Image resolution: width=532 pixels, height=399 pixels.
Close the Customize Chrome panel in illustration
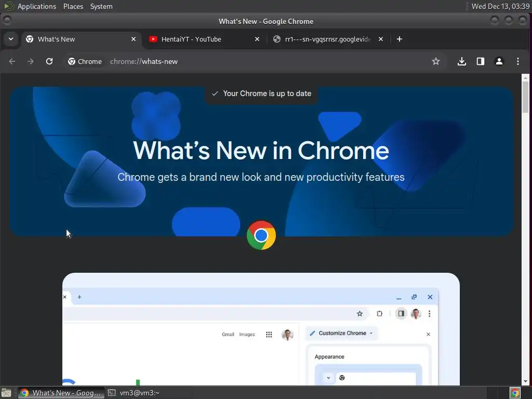point(428,334)
